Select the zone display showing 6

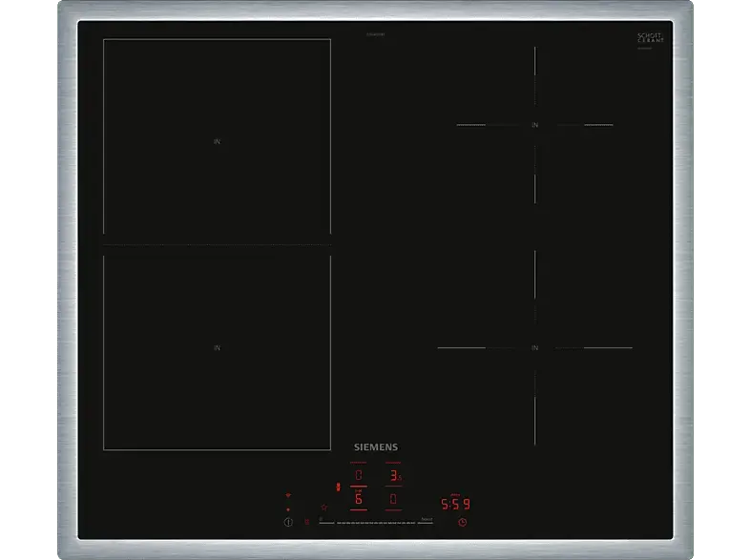359,499
